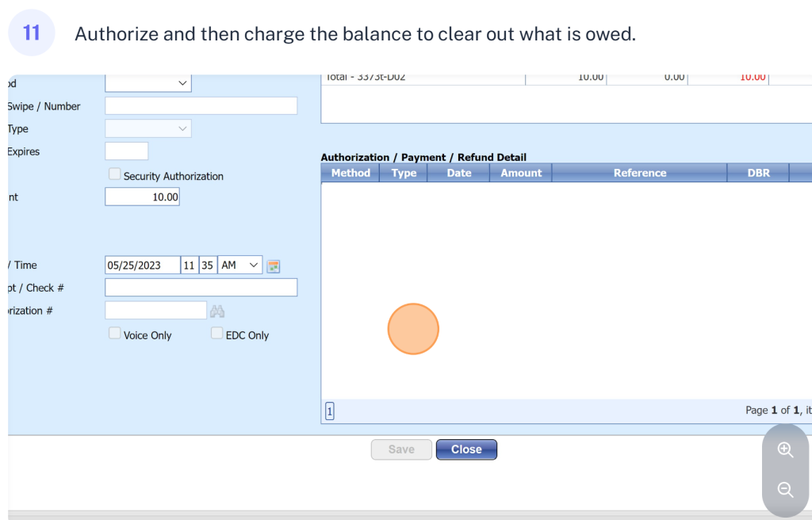Enable the Security Authorization checkbox

[x=115, y=174]
